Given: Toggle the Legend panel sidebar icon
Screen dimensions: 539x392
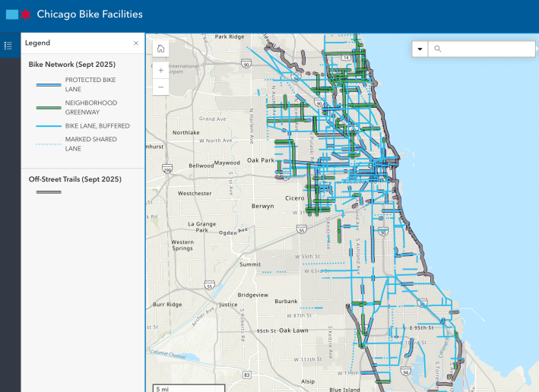Looking at the screenshot, I should pyautogui.click(x=8, y=46).
